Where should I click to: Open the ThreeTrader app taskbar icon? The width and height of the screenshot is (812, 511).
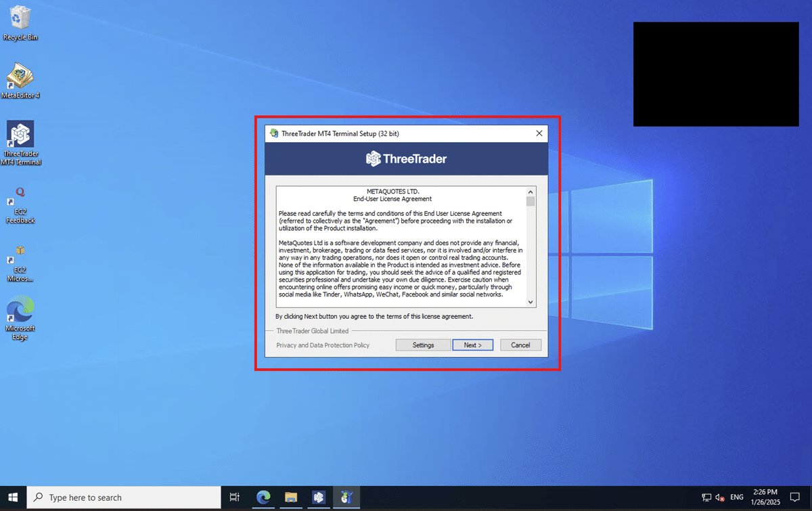click(319, 497)
